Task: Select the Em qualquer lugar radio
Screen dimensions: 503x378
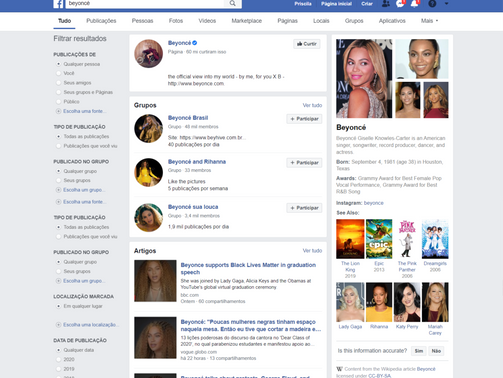Action: [x=58, y=306]
